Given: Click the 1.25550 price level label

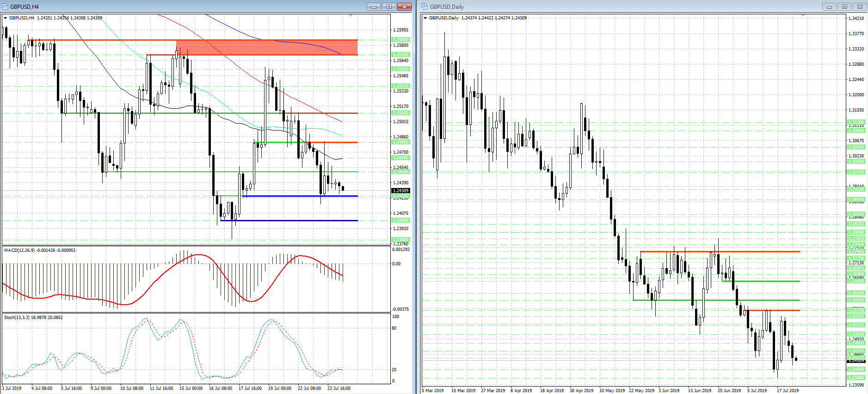Looking at the screenshot, I should point(401,69).
